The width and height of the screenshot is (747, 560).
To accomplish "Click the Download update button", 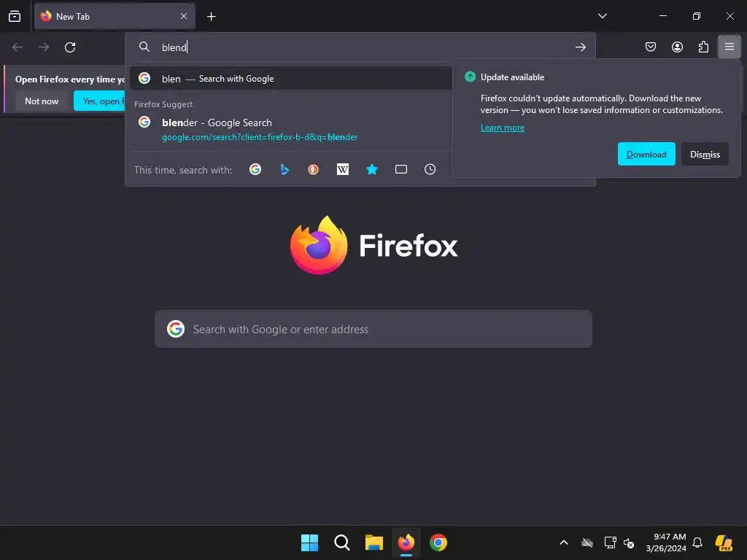I will pyautogui.click(x=646, y=155).
